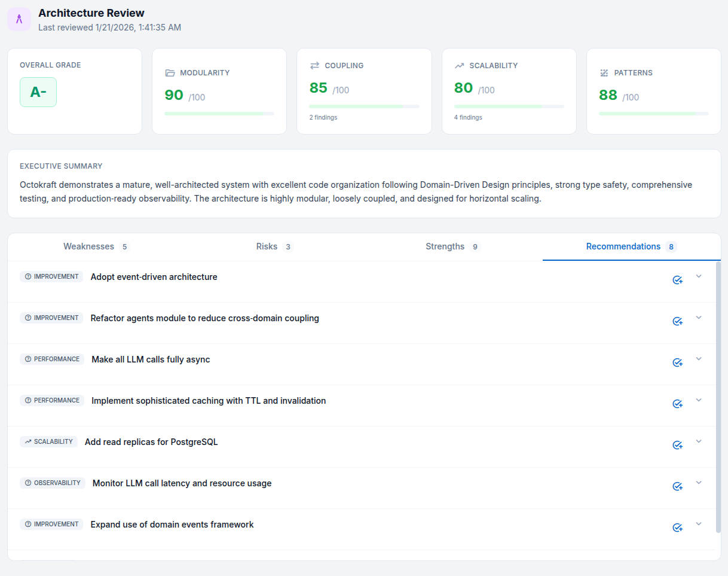Click the Coupling arrows icon
This screenshot has height=576, width=728.
(x=314, y=66)
